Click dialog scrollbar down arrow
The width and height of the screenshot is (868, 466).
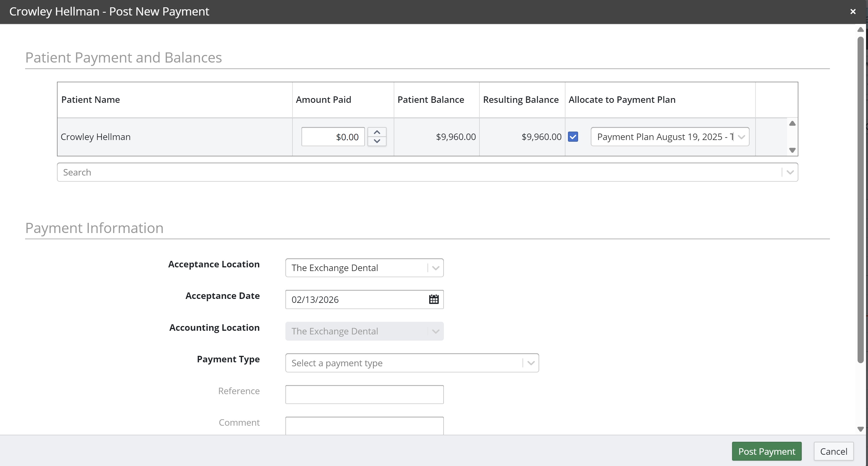tap(860, 429)
